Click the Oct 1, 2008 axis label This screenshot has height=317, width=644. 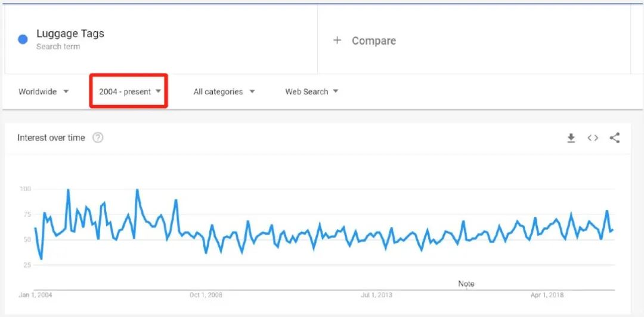tap(206, 295)
